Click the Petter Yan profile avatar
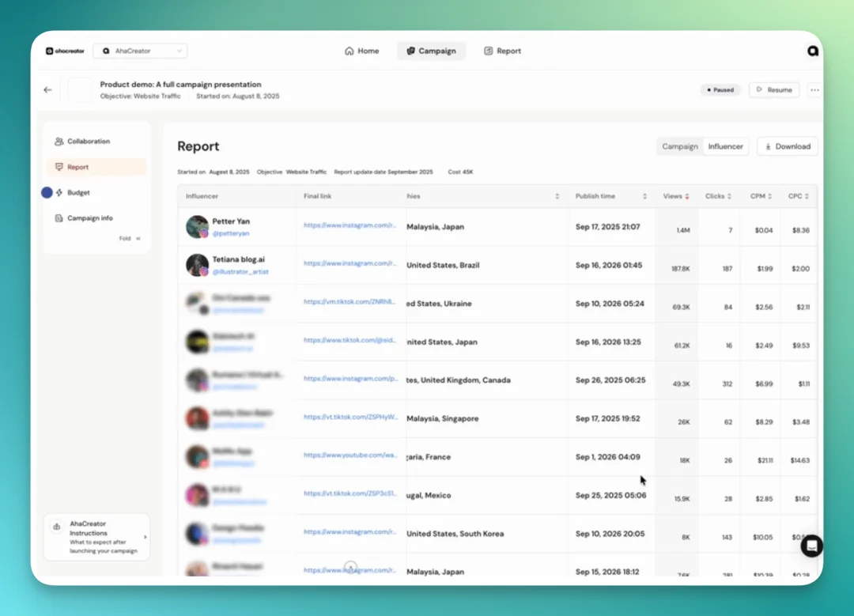 (x=197, y=227)
